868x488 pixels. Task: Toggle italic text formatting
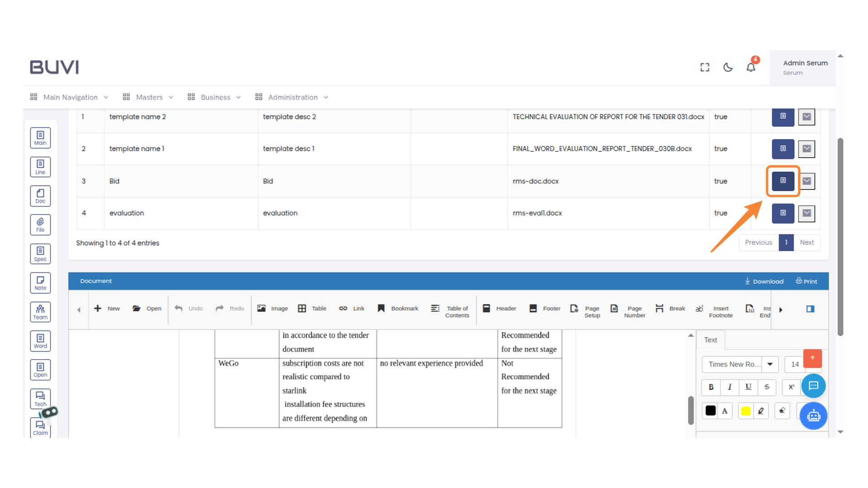(x=729, y=387)
